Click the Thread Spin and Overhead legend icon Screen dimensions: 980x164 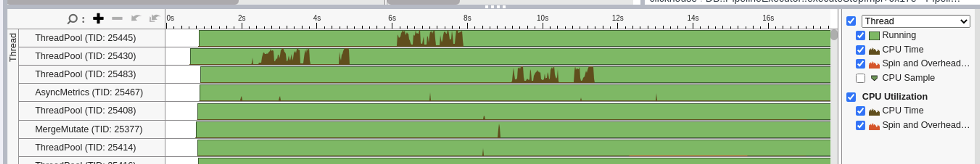pyautogui.click(x=874, y=64)
